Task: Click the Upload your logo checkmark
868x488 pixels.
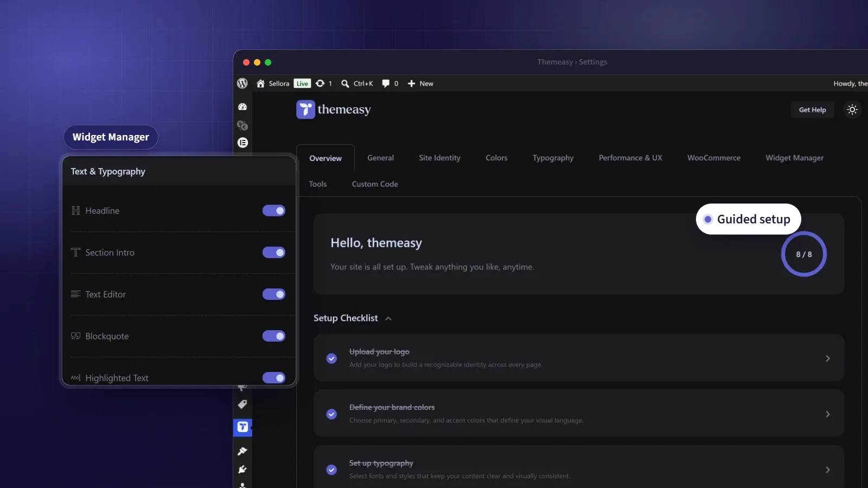Action: click(x=331, y=358)
